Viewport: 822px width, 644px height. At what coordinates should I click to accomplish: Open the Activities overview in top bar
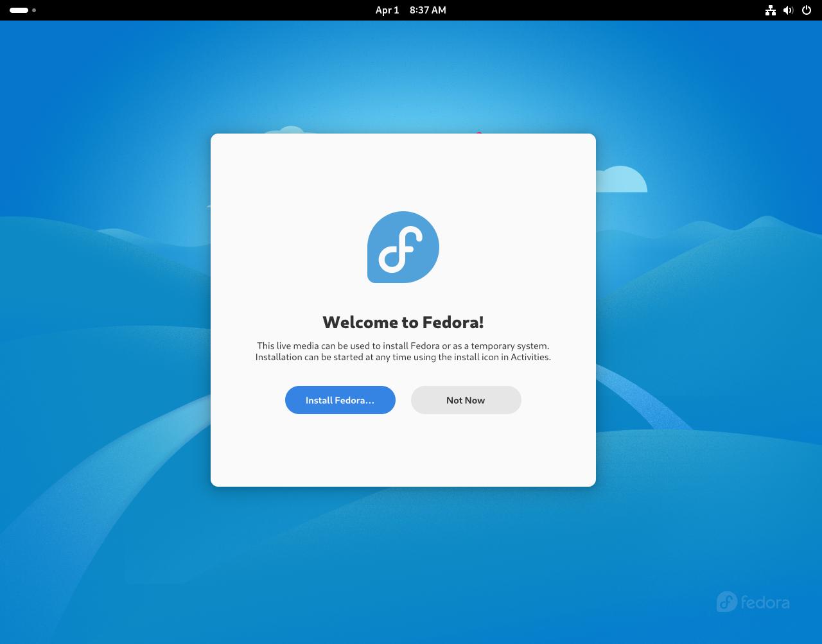[x=22, y=10]
